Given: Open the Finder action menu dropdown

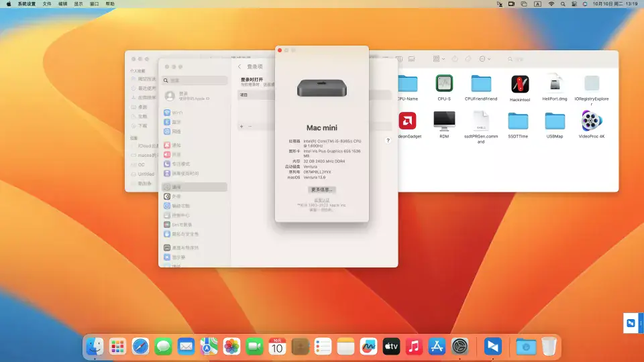Looking at the screenshot, I should tap(484, 59).
